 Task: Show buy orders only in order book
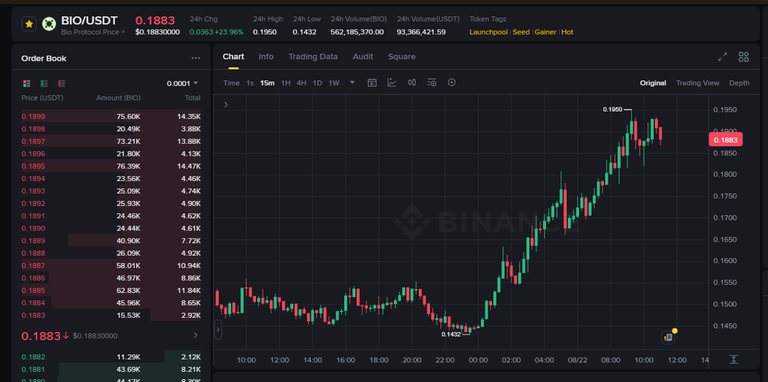(x=44, y=83)
